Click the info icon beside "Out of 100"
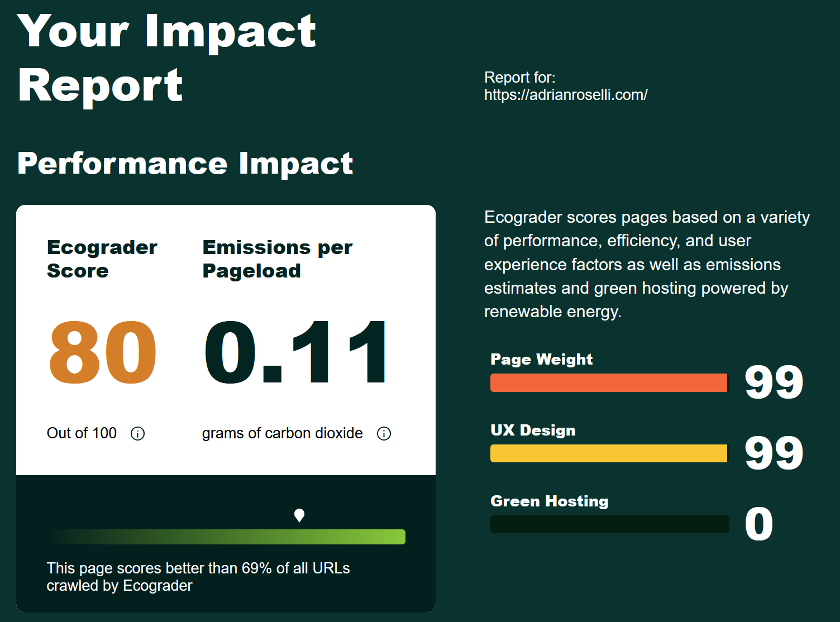 (137, 433)
